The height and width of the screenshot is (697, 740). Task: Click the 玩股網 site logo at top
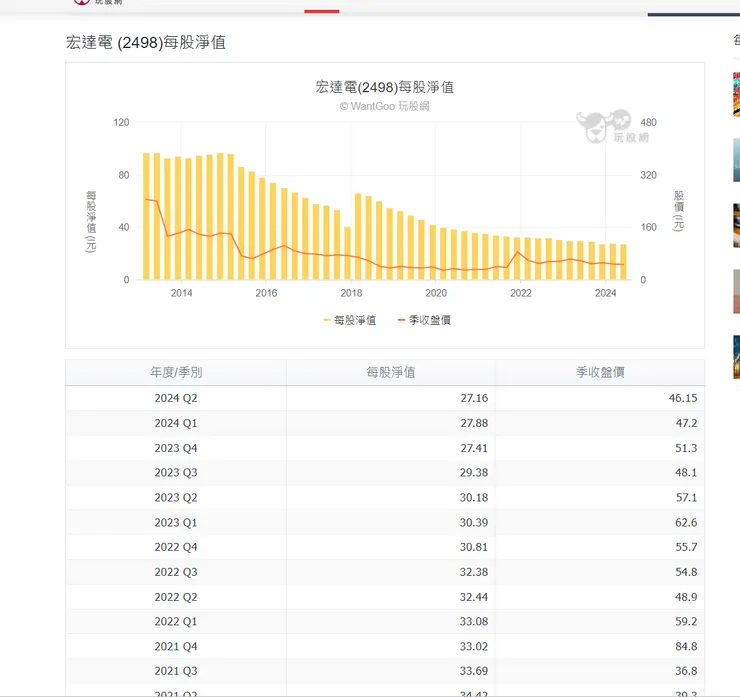click(x=98, y=2)
